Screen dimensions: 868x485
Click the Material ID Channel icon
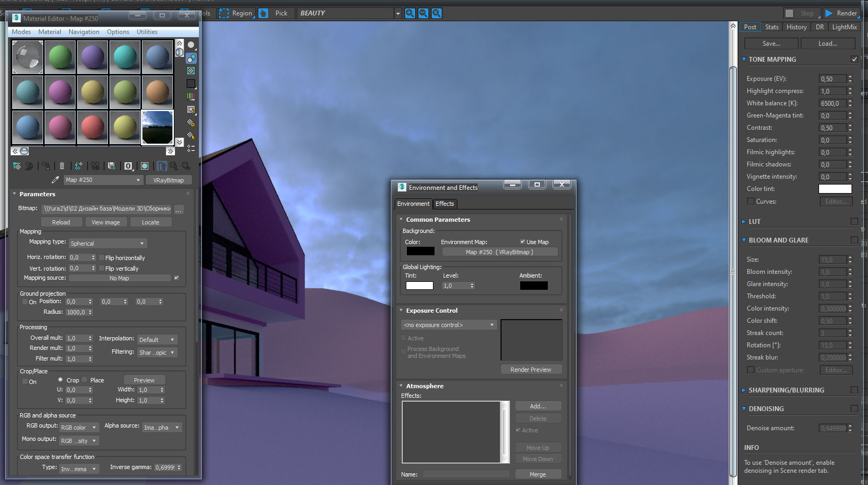(x=128, y=166)
